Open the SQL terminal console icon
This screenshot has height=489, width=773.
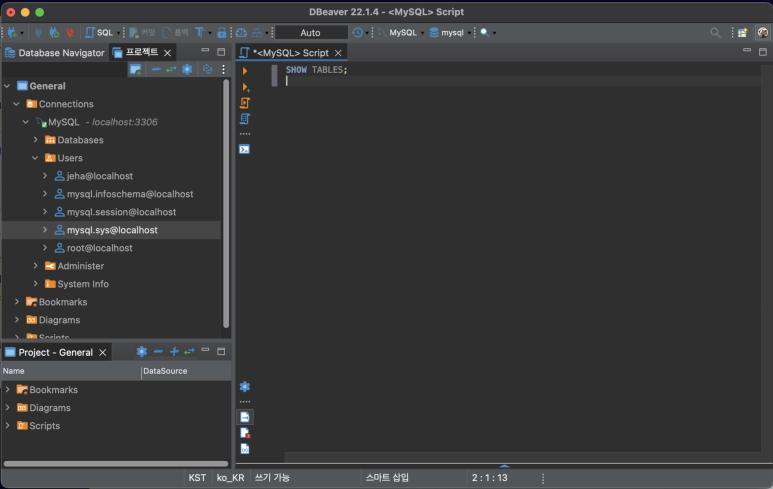(245, 149)
